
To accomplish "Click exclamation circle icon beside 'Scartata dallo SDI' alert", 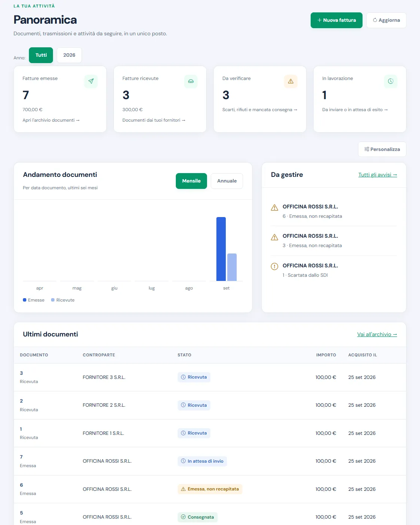I will [275, 266].
